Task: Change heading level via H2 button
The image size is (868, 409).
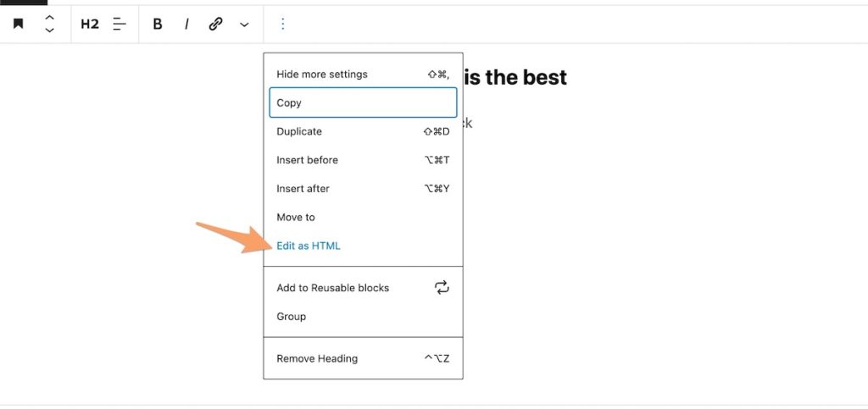Action: [x=90, y=24]
